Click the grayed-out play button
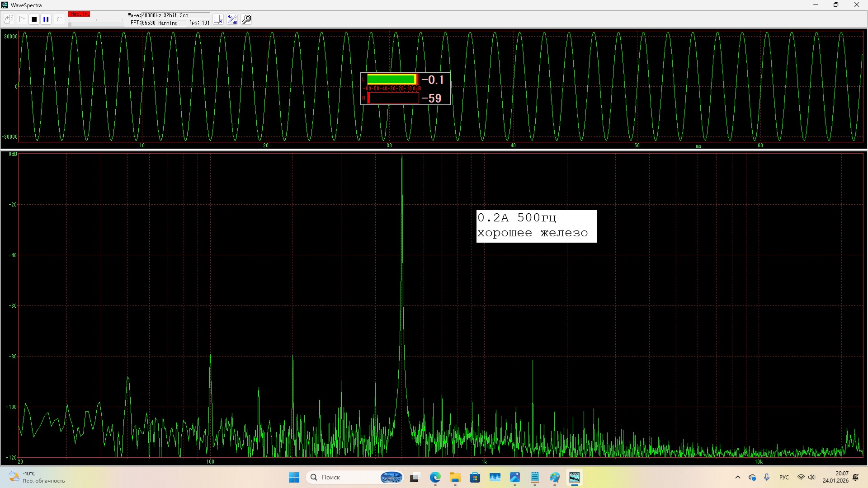This screenshot has width=868, height=488. pos(22,19)
